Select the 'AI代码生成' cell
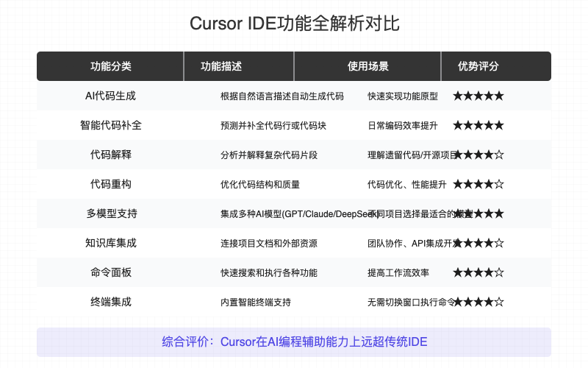 [x=111, y=96]
